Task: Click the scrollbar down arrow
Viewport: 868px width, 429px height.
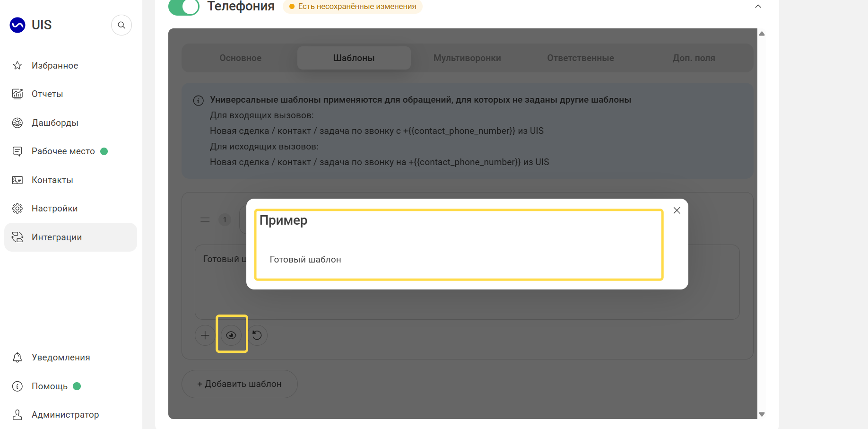Action: [762, 414]
